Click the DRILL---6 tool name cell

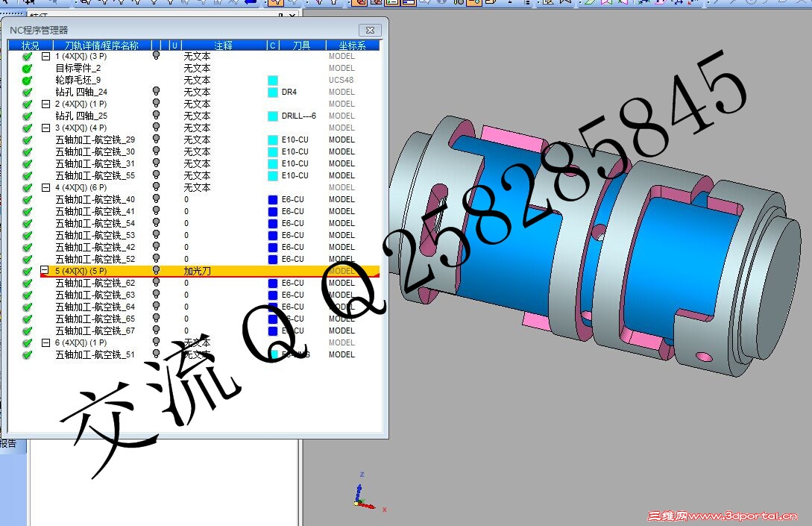(x=299, y=116)
